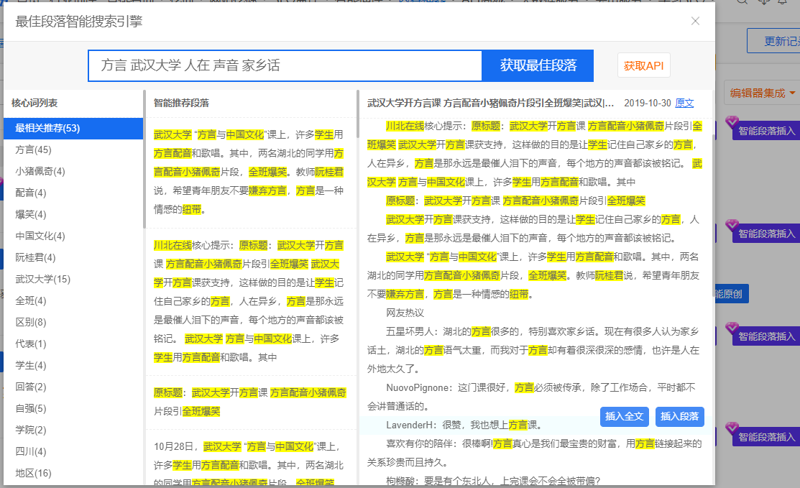Select recommended paragraph starting 原标题
Viewport: 800px width, 488px height.
point(249,402)
